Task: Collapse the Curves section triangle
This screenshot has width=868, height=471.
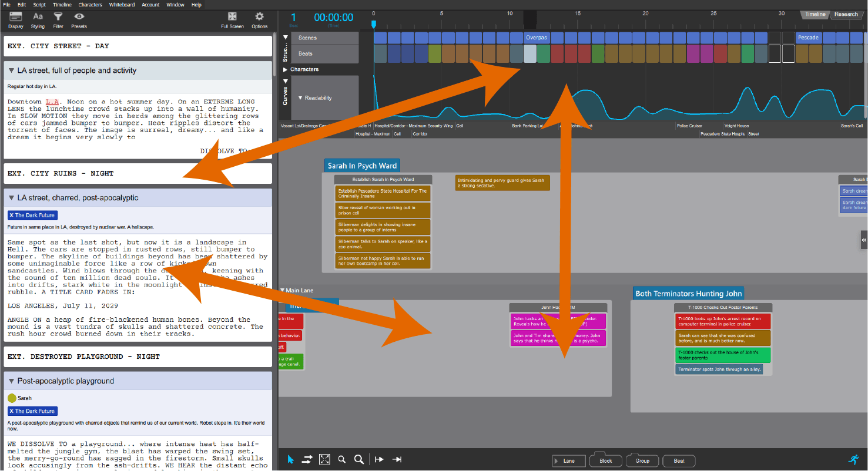Action: (286, 81)
